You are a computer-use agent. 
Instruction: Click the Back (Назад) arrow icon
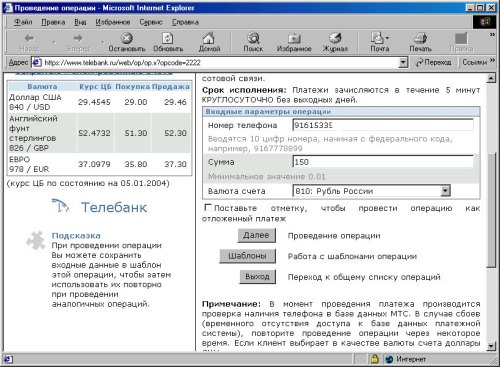[x=29, y=38]
